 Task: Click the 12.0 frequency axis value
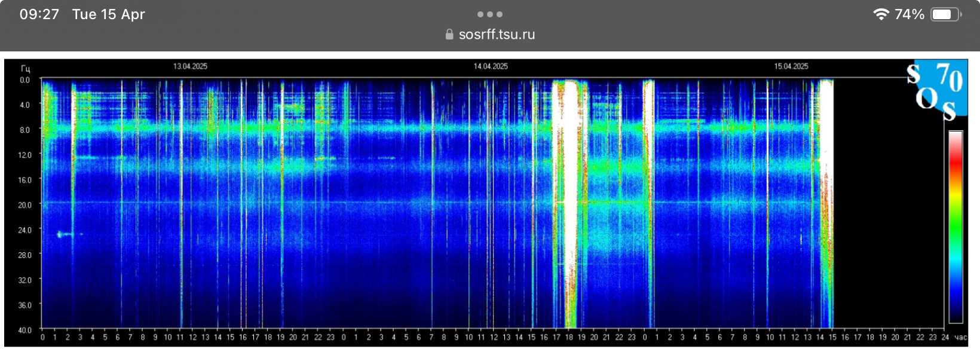(24, 155)
